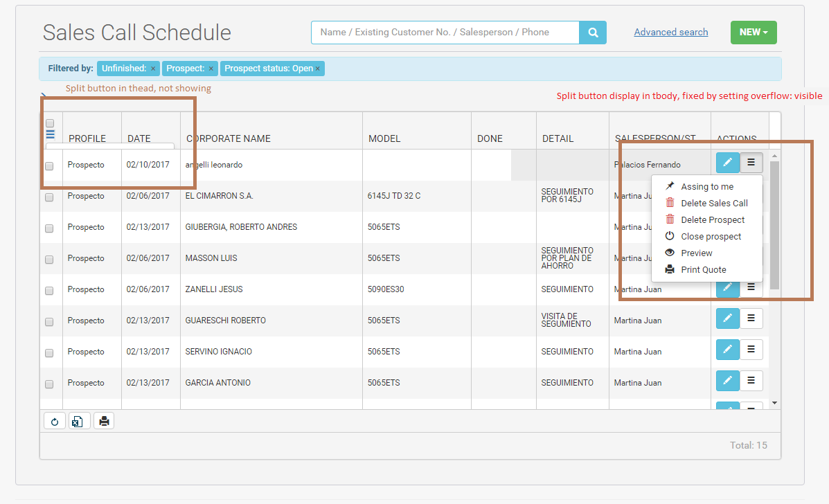Check the row for GIUBERGIA, ROBERTO ANDRES
Image resolution: width=829 pixels, height=504 pixels.
point(49,228)
